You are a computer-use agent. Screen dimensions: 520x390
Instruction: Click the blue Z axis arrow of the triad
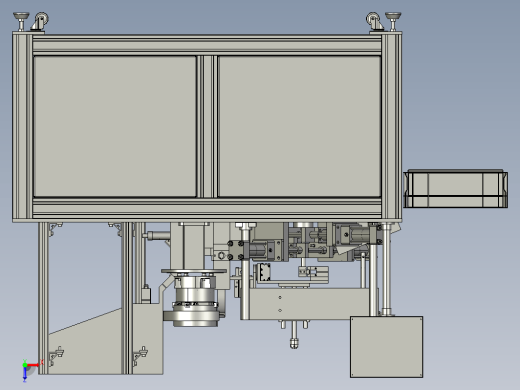25,375
